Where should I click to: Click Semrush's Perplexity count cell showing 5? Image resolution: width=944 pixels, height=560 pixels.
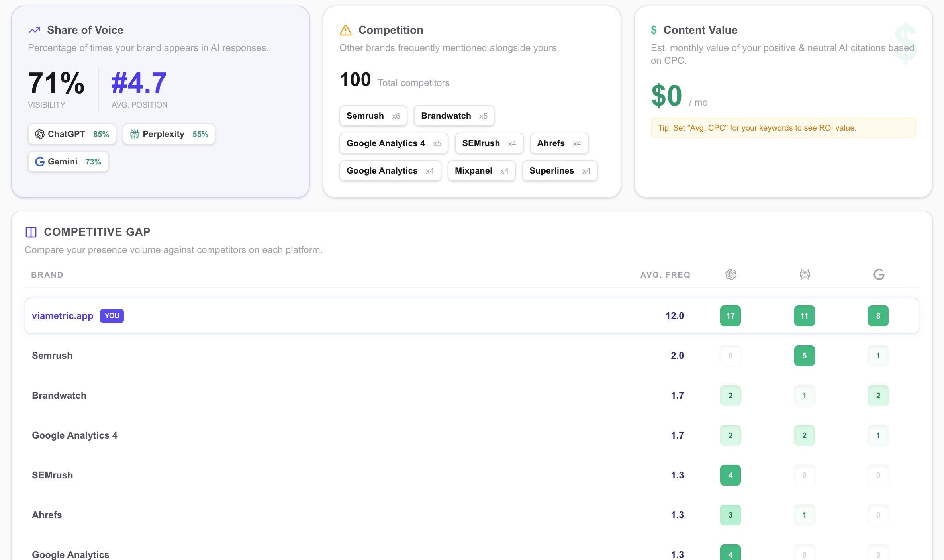pyautogui.click(x=804, y=356)
